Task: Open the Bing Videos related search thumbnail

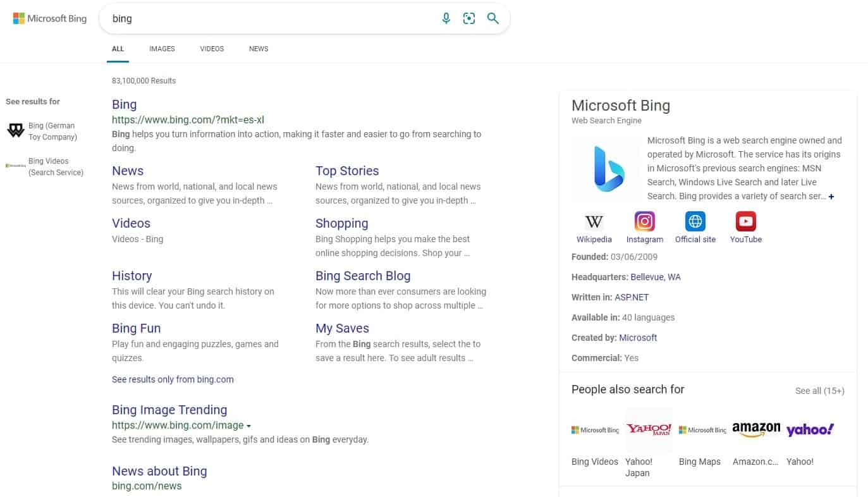Action: (x=595, y=430)
